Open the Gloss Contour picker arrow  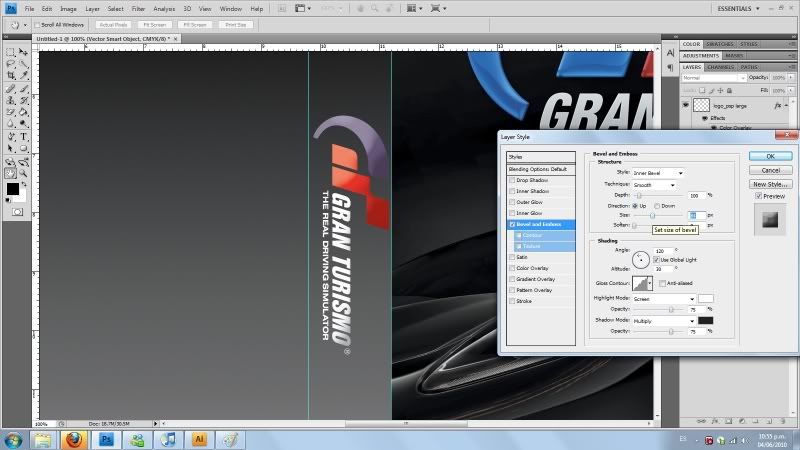(x=649, y=283)
